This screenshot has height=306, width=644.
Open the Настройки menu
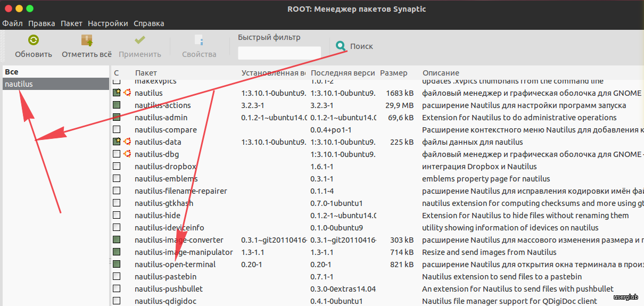pos(108,23)
